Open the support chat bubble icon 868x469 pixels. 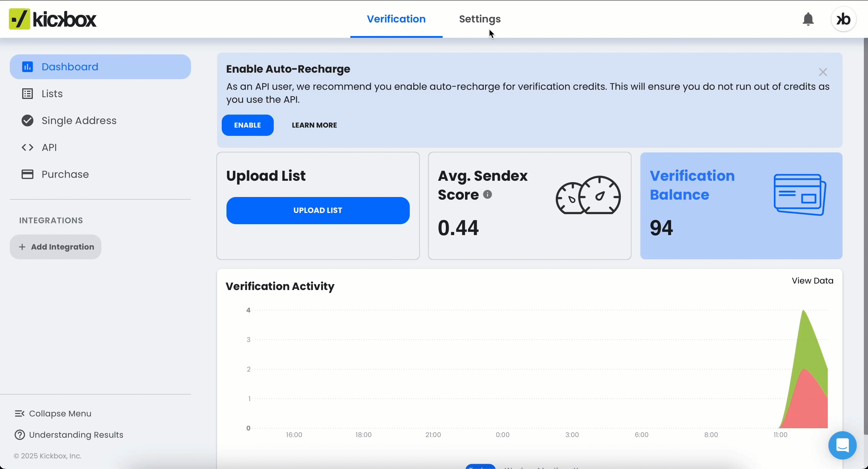click(842, 445)
